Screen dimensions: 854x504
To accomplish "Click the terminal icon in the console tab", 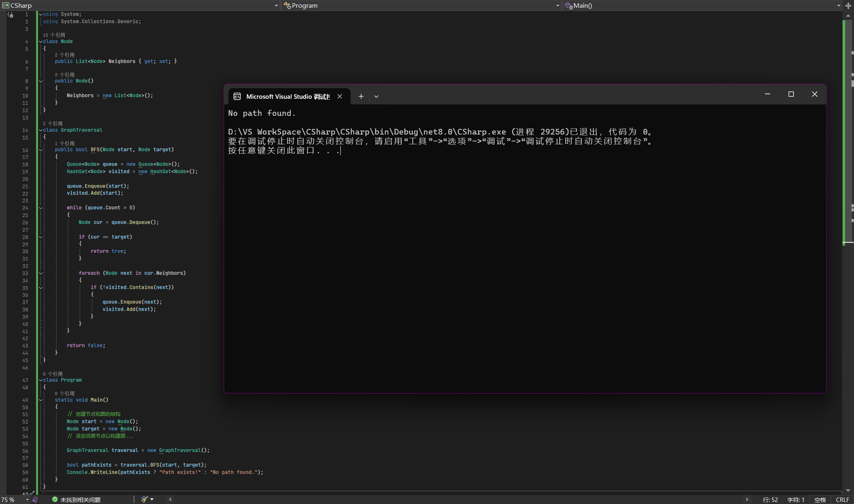I will pos(237,96).
